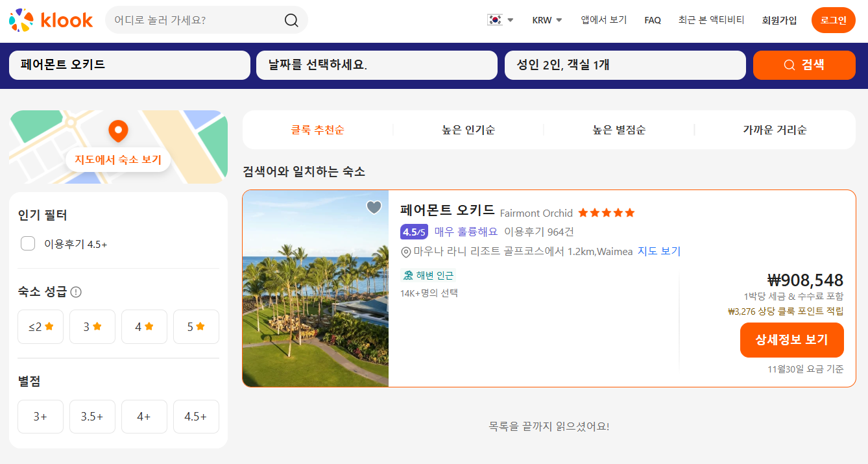868x464 pixels.
Task: Click the 페어몬트 오키드 hotel title
Action: click(448, 211)
